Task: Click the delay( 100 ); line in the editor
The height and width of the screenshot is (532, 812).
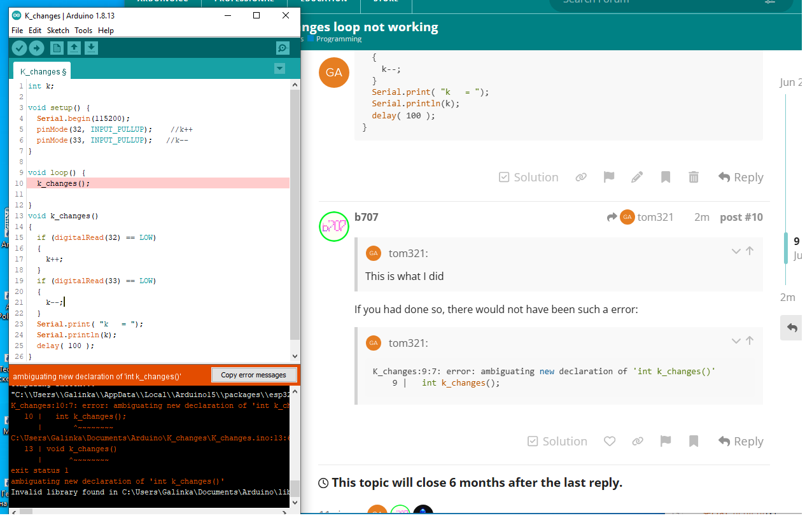Action: (65, 346)
